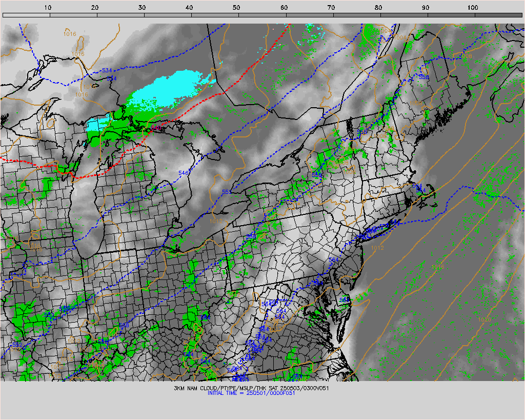Click the scale label 10
This screenshot has width=525, height=420.
tap(48, 7)
